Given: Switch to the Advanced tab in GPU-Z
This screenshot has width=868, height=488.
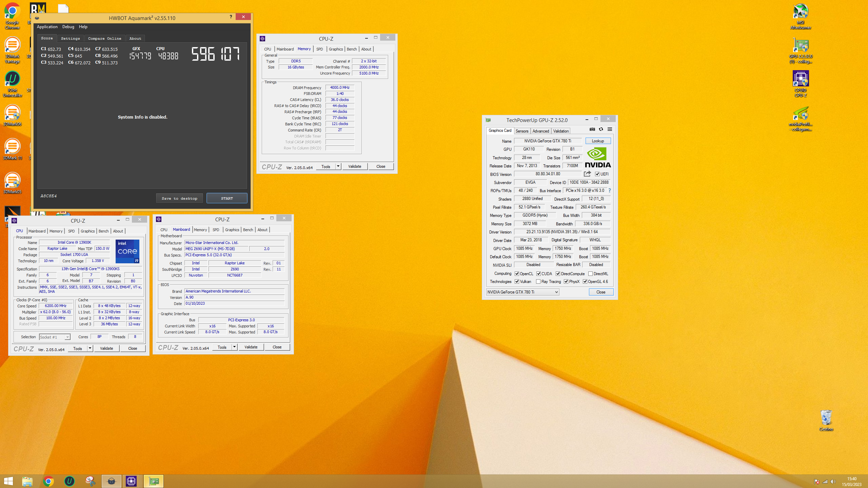Looking at the screenshot, I should (540, 131).
